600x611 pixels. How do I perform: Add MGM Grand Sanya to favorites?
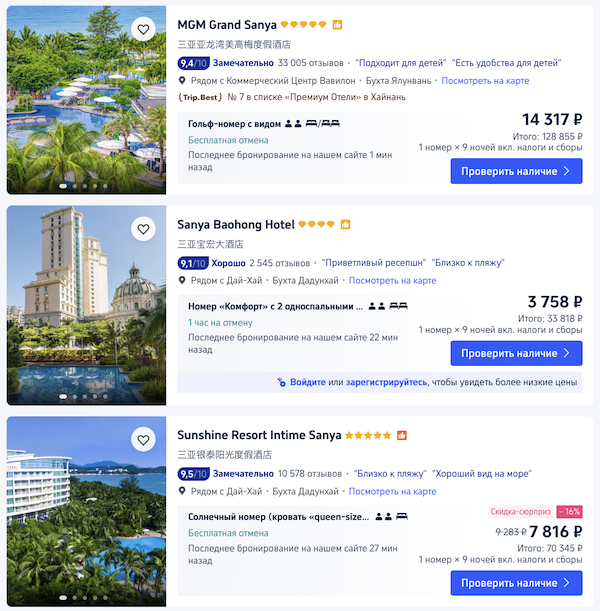pos(144,30)
